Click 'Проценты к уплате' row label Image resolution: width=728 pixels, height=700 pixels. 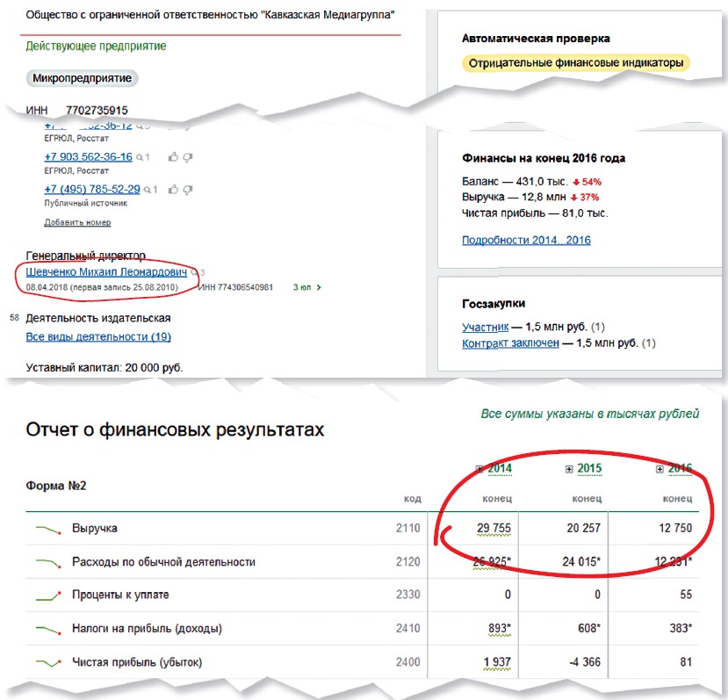click(120, 595)
